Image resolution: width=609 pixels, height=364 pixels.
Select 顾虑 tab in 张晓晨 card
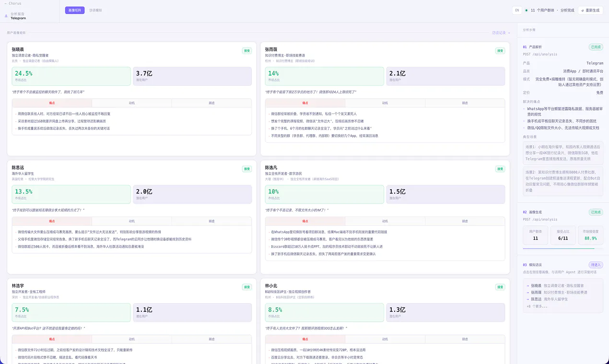pos(211,103)
